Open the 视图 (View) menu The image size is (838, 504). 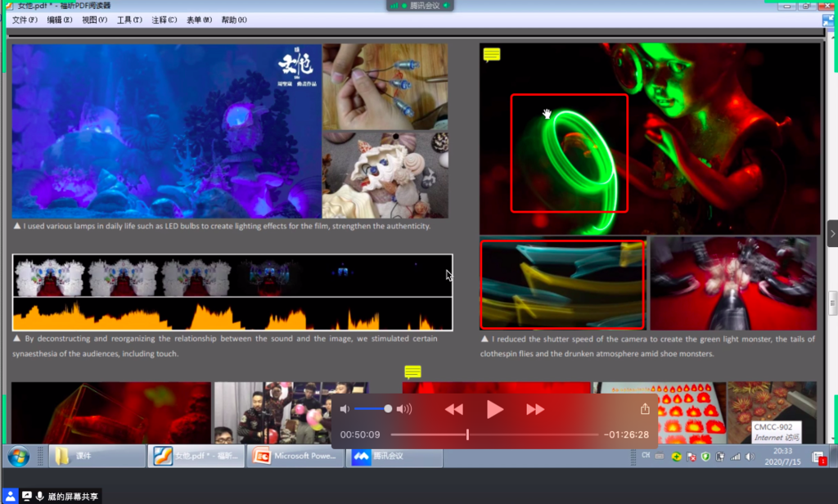pyautogui.click(x=94, y=20)
